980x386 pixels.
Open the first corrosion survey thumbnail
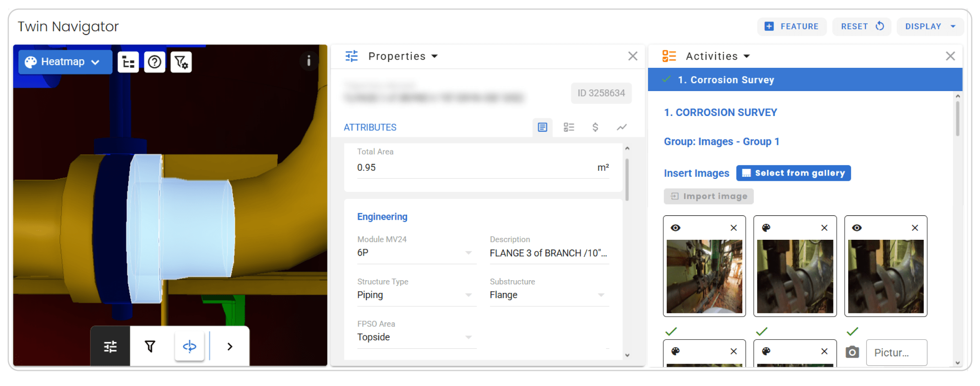[x=704, y=277]
